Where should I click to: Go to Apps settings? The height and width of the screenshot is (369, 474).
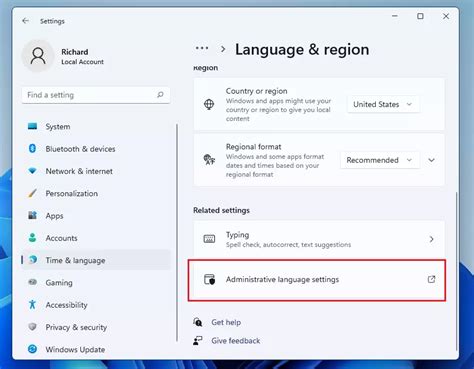click(96, 216)
